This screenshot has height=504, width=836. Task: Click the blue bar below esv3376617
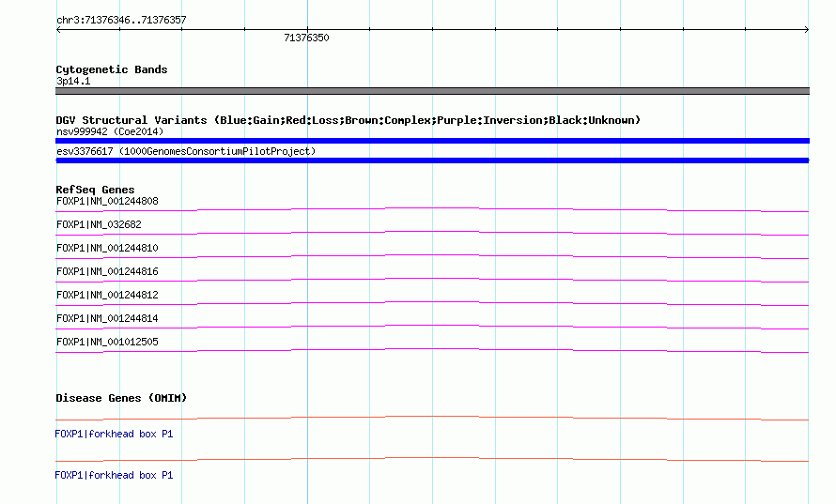coord(432,160)
